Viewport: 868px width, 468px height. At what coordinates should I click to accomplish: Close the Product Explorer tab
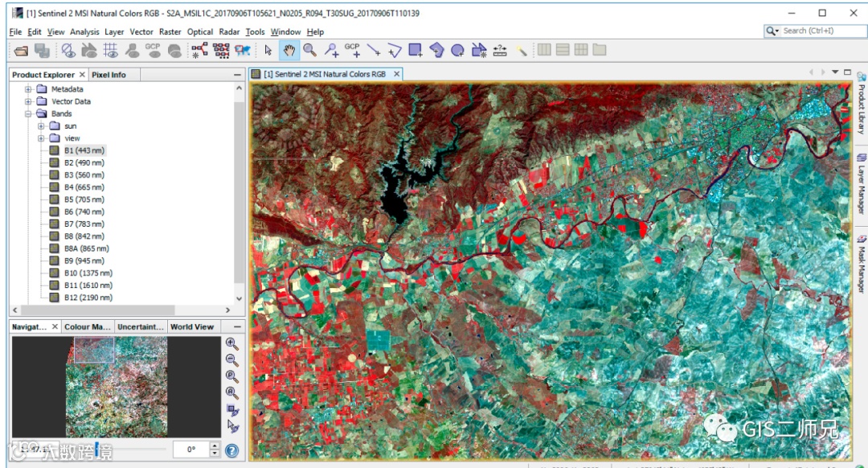pyautogui.click(x=82, y=74)
